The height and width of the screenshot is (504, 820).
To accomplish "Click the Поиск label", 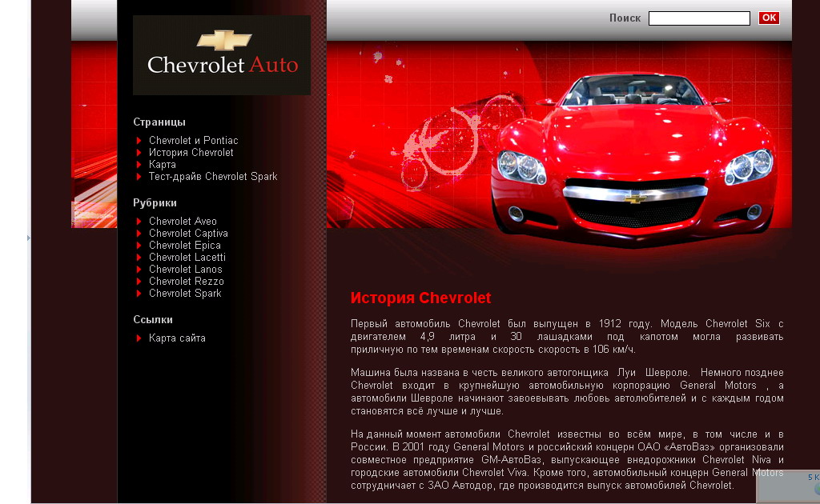I will 625,18.
